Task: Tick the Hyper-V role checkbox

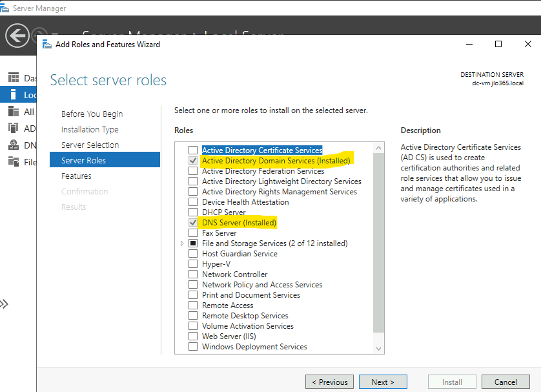Action: (193, 264)
